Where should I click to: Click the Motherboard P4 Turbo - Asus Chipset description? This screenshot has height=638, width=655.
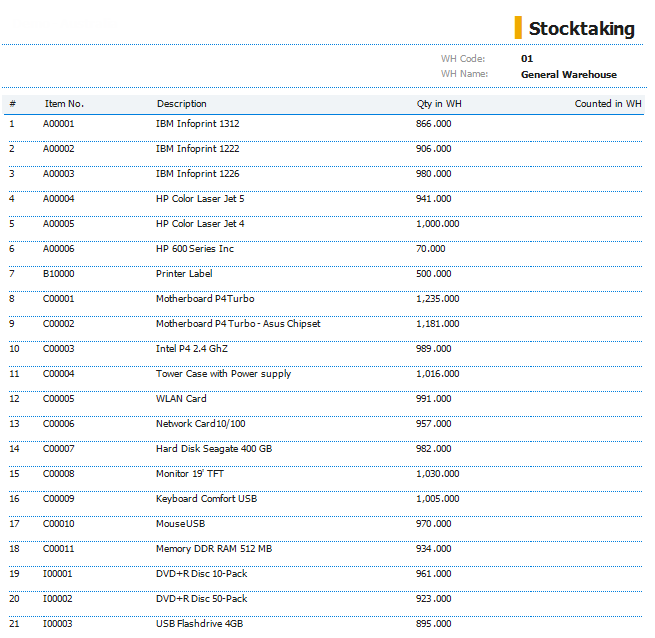point(238,324)
